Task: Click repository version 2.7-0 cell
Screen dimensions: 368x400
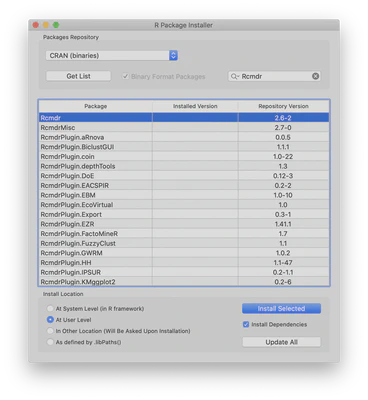Action: coord(284,127)
